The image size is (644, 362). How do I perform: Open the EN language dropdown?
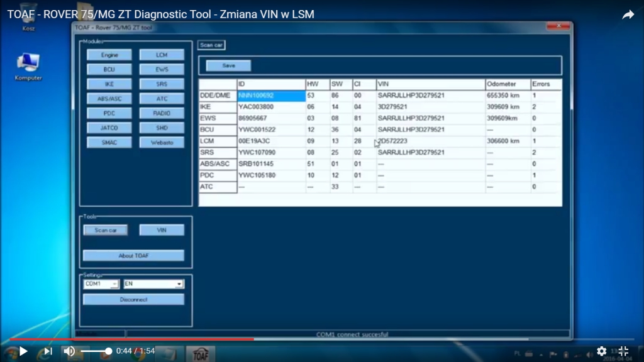pos(153,284)
